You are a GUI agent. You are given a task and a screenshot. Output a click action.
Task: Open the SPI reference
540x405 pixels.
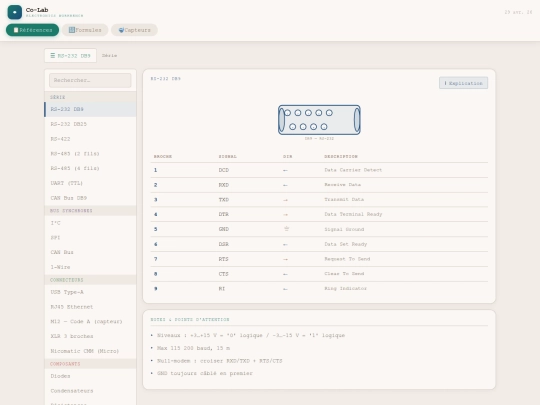click(x=90, y=238)
